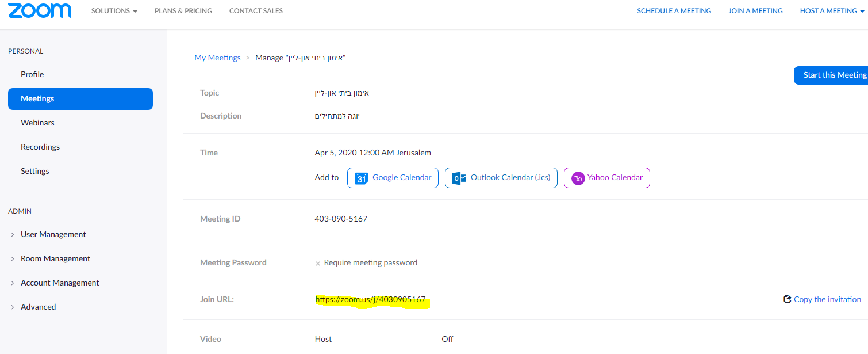Expand the Advanced section
Viewport: 868px width, 354px height.
(x=38, y=307)
